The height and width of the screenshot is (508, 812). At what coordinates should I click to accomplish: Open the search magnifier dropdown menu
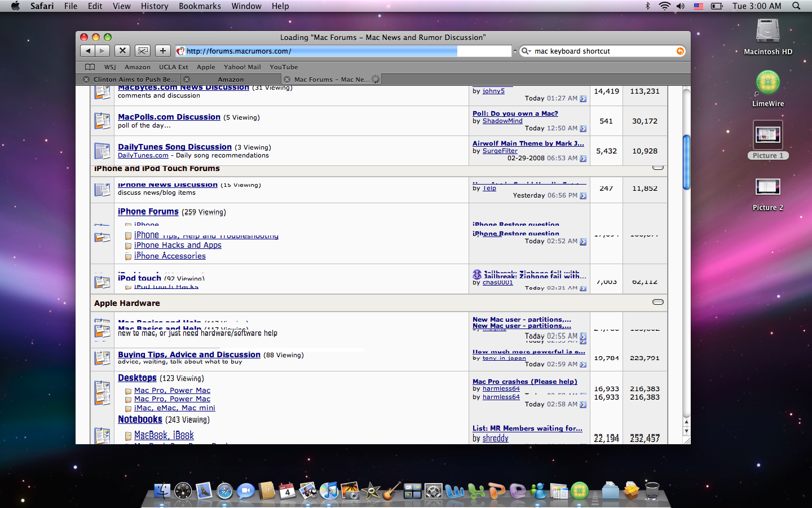coord(526,51)
